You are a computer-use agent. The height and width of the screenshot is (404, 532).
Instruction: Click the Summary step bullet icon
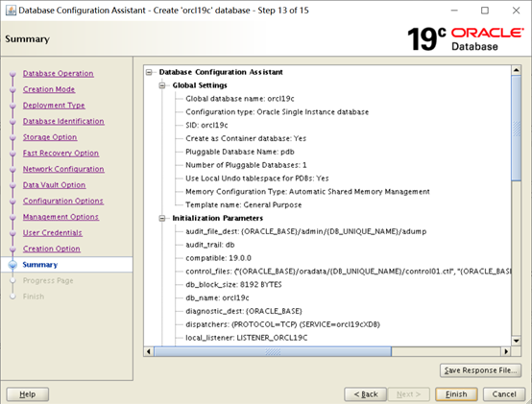coord(12,265)
